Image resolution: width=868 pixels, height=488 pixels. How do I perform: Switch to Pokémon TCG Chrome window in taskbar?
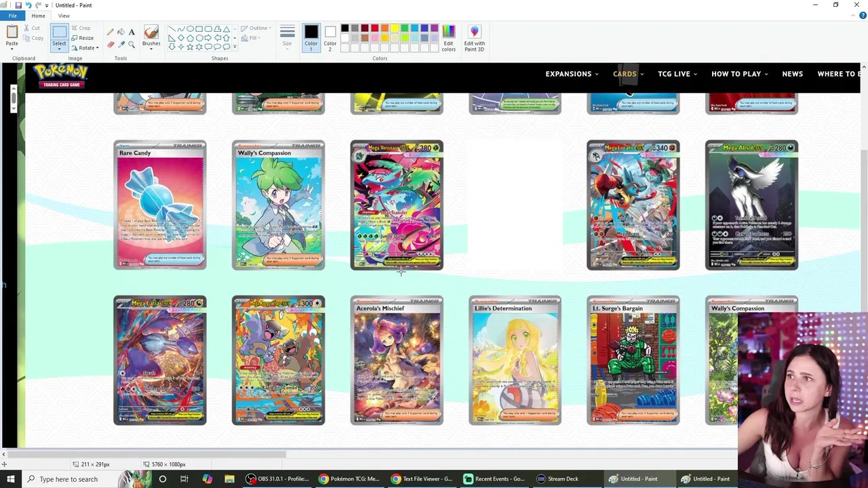click(x=350, y=479)
